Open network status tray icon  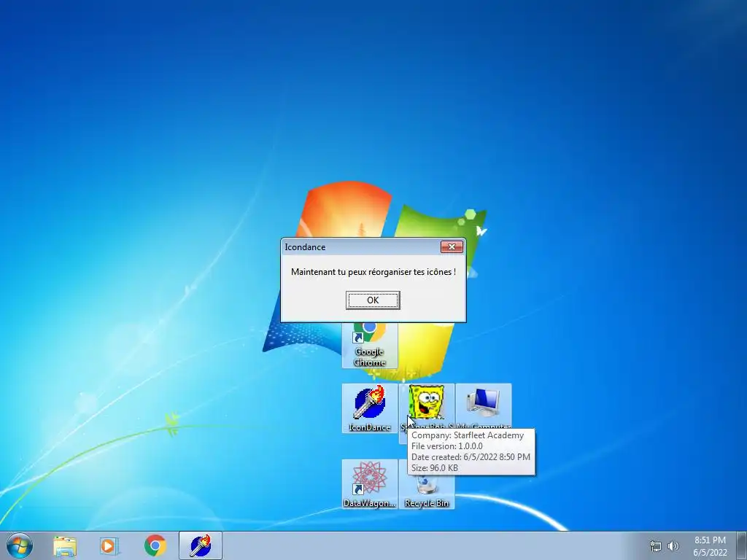[x=656, y=546]
